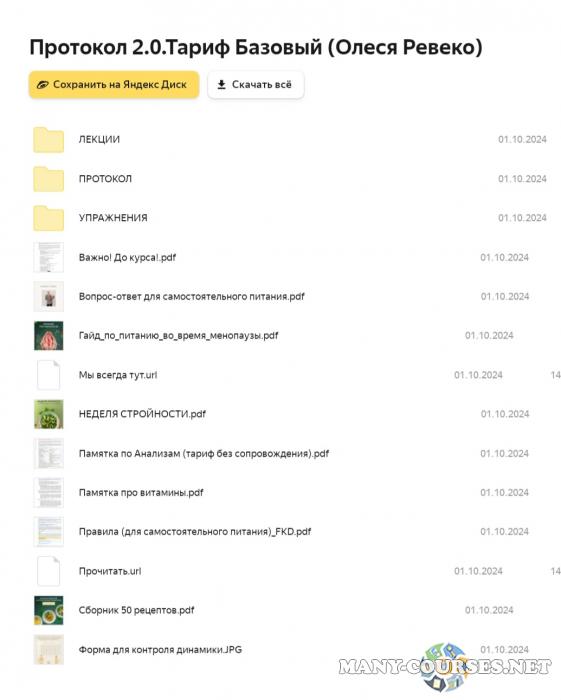Image resolution: width=561 pixels, height=700 pixels.
Task: Click the Yandex Disk logo in the yellow save button
Action: point(42,84)
